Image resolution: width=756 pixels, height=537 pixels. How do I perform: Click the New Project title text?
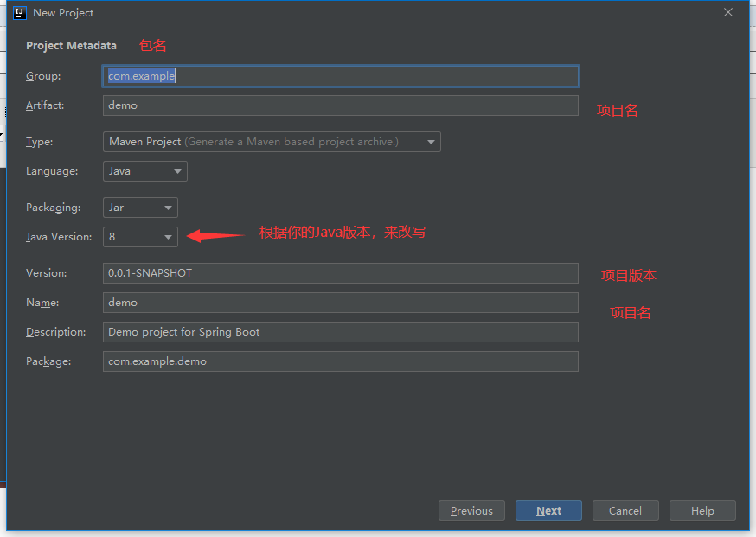pyautogui.click(x=63, y=13)
